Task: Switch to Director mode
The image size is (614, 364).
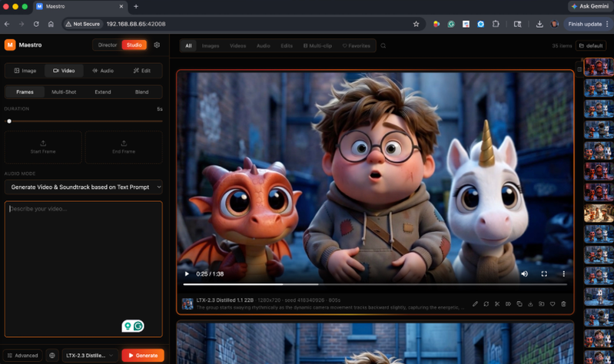Action: tap(108, 45)
